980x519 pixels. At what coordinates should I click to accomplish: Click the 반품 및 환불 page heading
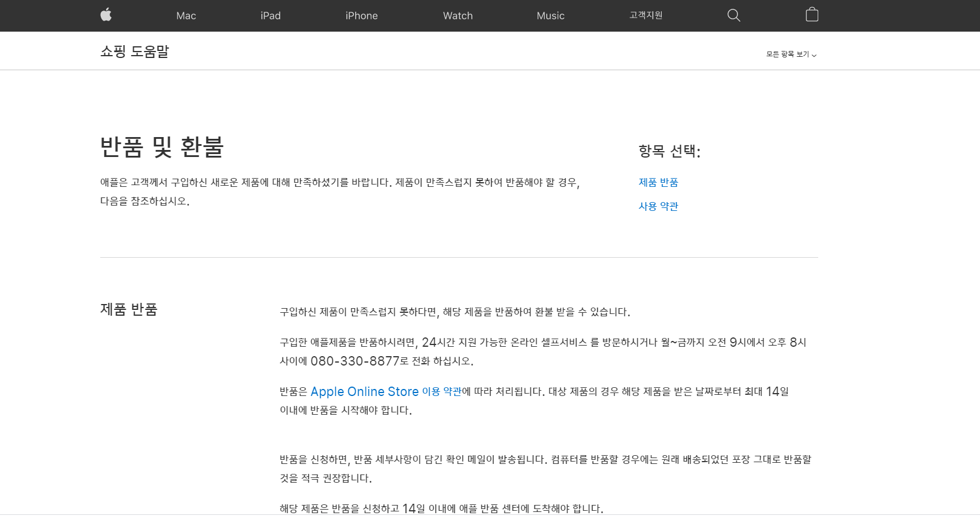point(162,147)
